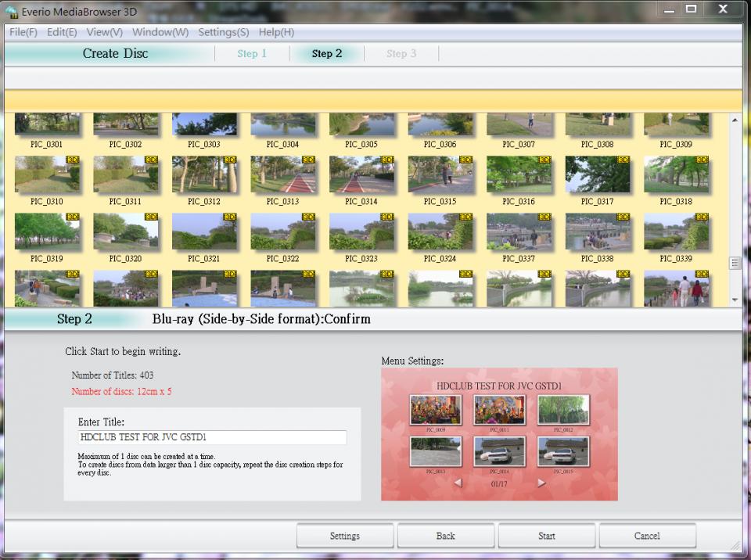Screen dimensions: 751x560
Task: Open the File(F) menu
Action: coord(23,32)
